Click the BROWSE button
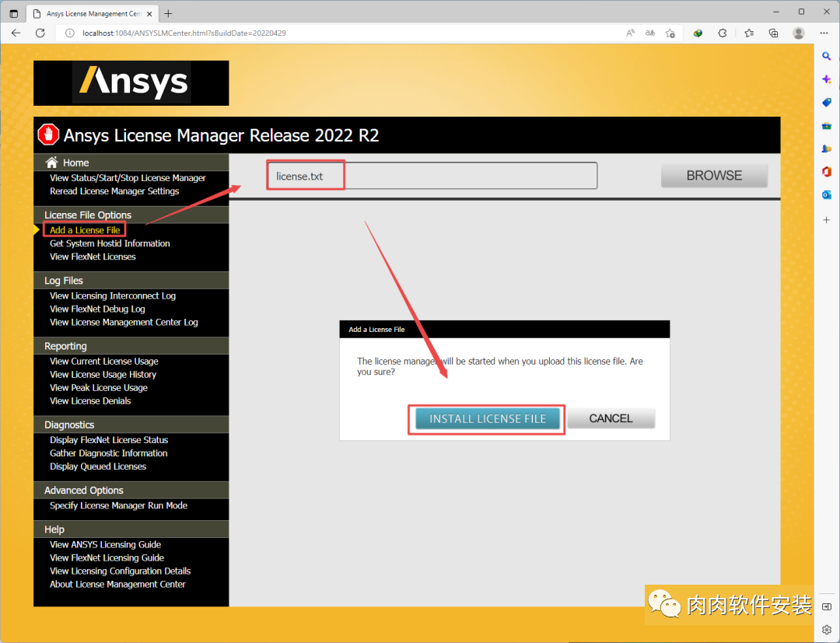840x643 pixels. [x=714, y=176]
